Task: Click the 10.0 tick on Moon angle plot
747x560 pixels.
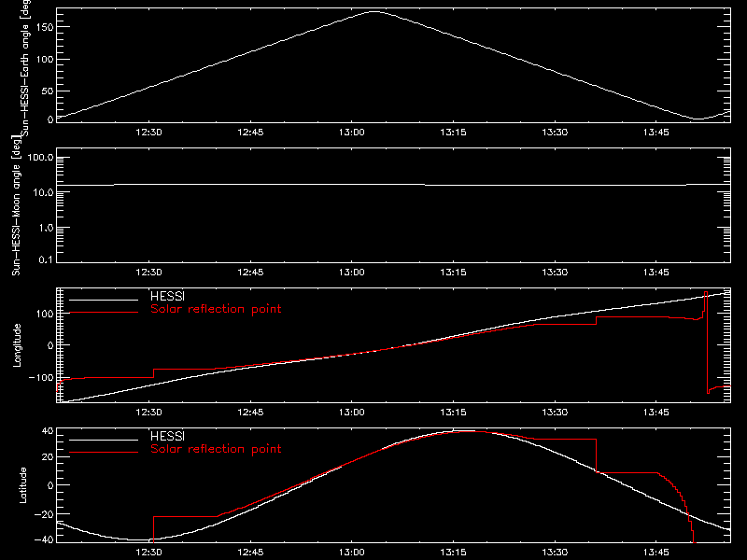Action: tap(44, 192)
